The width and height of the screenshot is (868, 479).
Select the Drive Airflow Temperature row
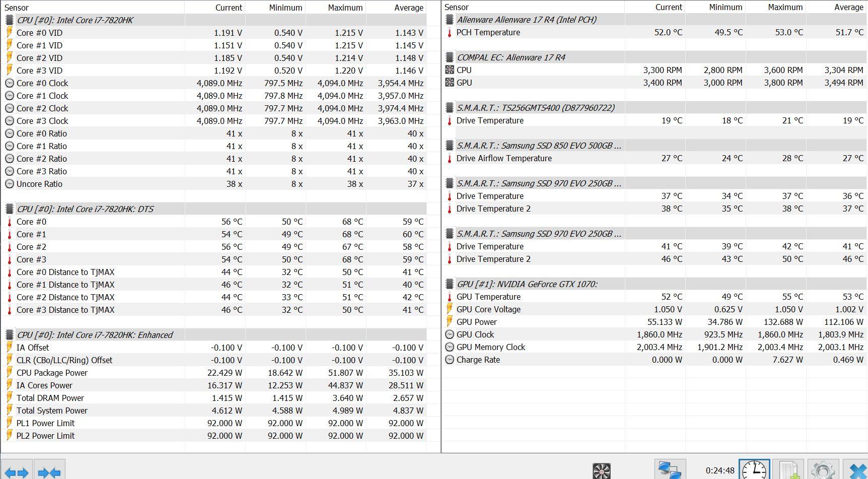655,158
